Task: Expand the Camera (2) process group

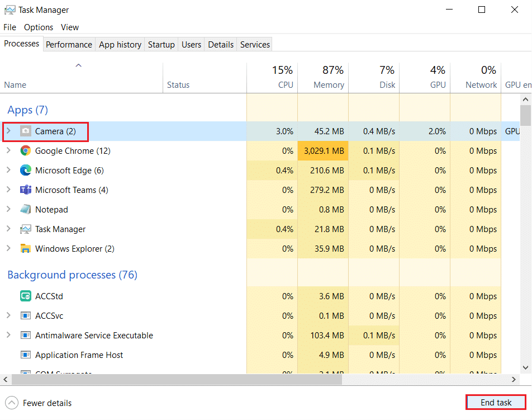Action: [x=8, y=131]
